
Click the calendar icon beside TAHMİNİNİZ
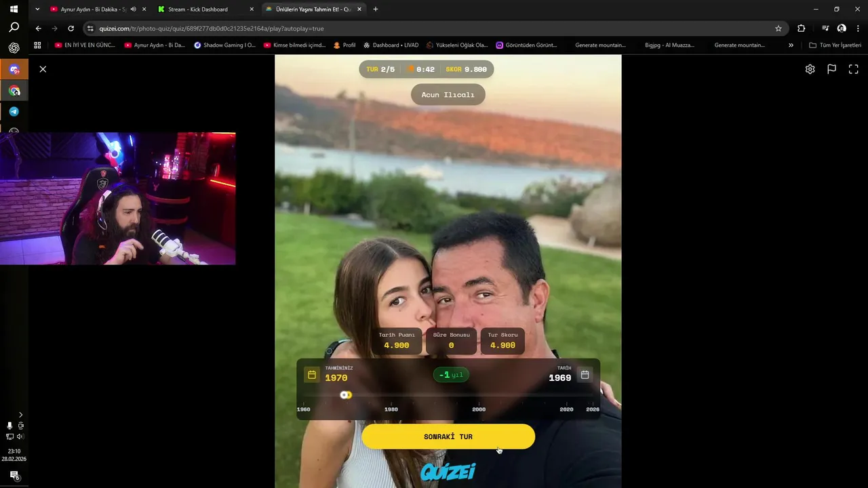[312, 375]
